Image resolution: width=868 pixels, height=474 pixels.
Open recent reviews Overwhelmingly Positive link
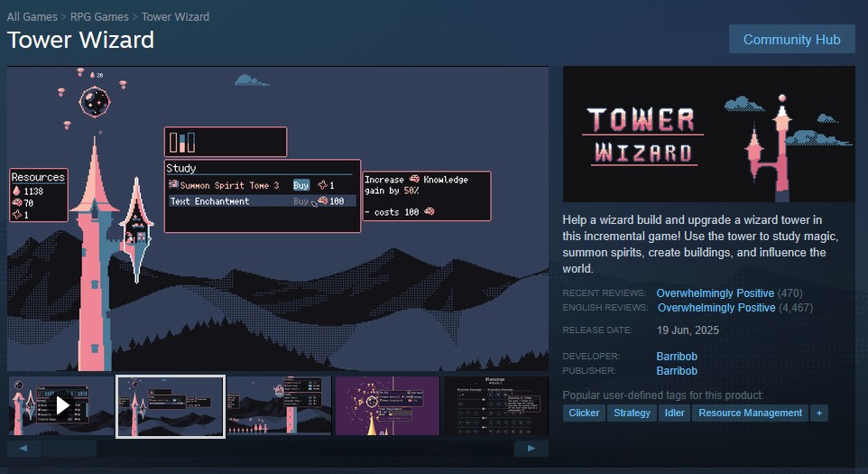pyautogui.click(x=716, y=293)
